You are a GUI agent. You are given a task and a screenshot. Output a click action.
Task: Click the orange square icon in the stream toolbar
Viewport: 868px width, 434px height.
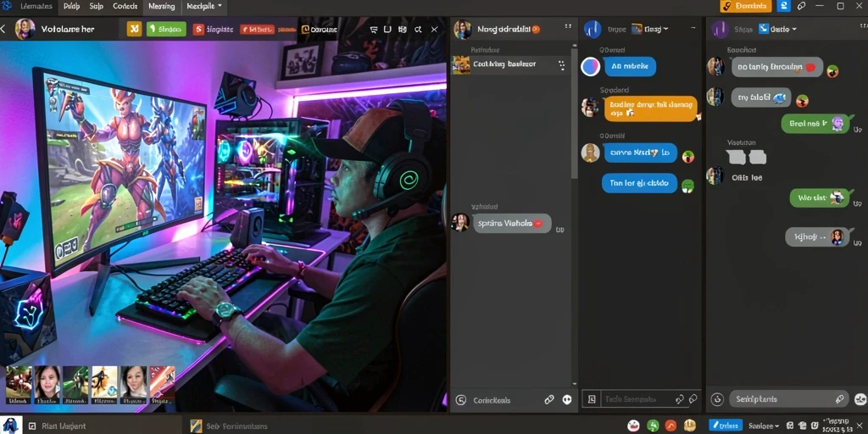[x=135, y=30]
